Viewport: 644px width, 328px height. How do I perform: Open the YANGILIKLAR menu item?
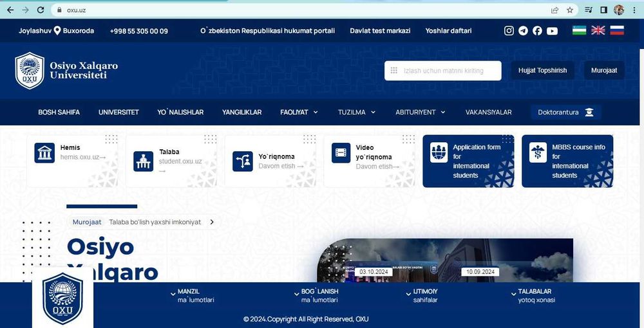(x=242, y=113)
